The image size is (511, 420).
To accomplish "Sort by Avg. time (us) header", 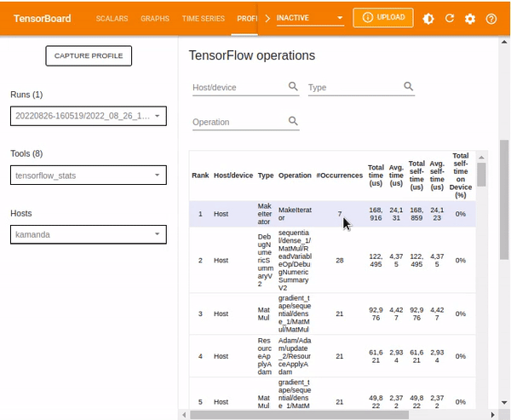I will [x=396, y=175].
